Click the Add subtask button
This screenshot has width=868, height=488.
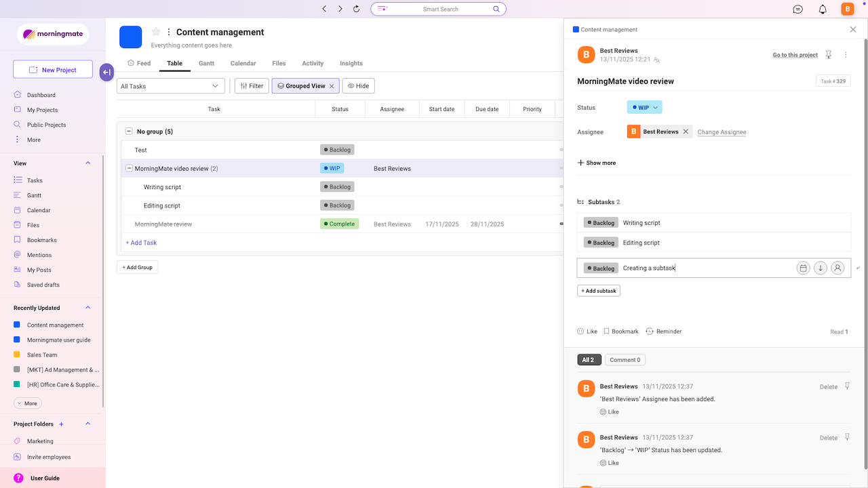coord(599,291)
